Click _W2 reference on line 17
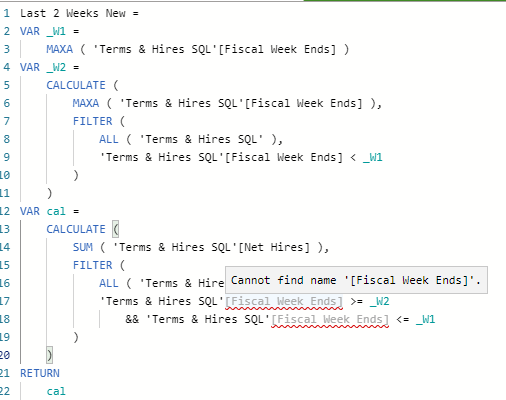Screen dimensions: 506x400 coord(379,301)
